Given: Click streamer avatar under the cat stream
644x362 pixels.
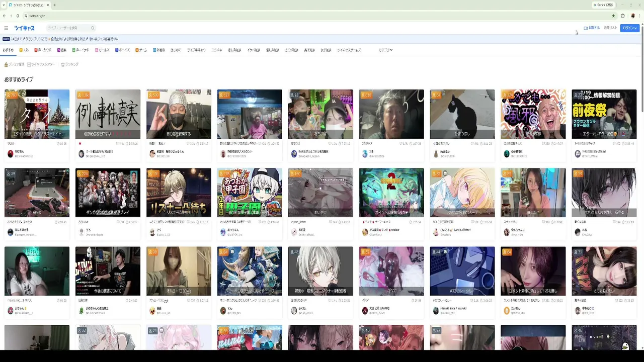Looking at the screenshot, I should point(436,154).
